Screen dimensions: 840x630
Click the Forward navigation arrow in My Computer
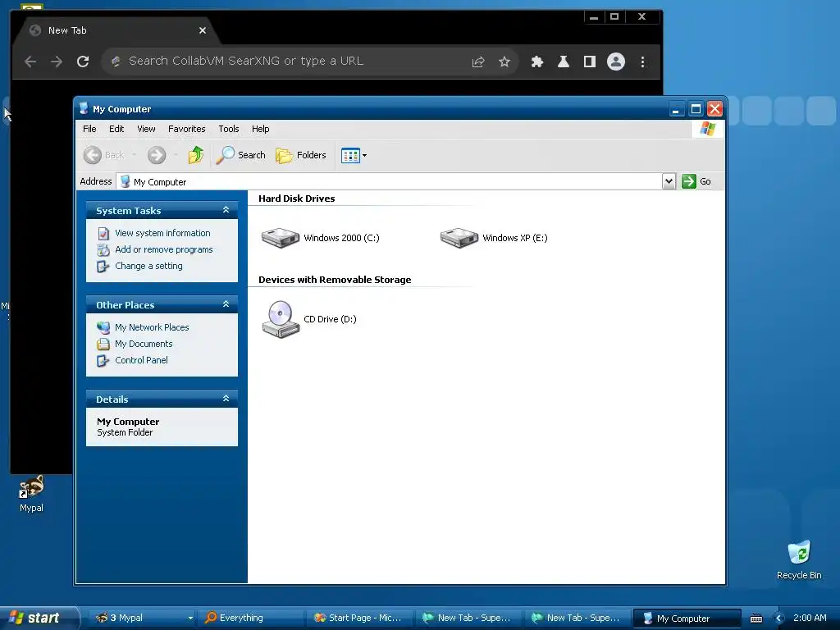point(157,155)
